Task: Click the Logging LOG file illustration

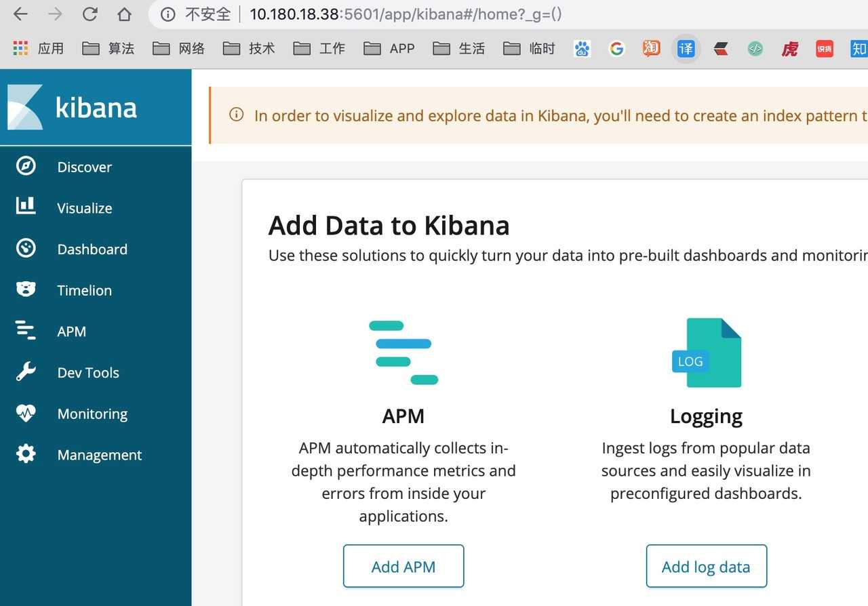Action: pos(706,352)
